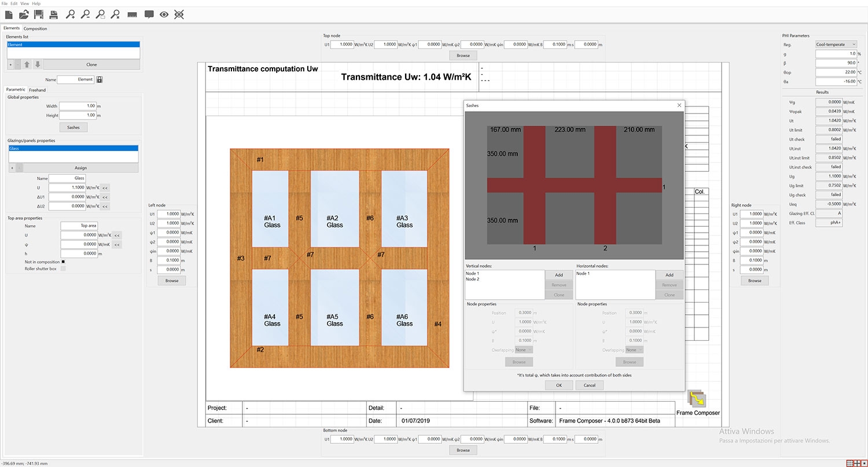This screenshot has height=467, width=868.
Task: Click Browse under Left node
Action: click(172, 280)
